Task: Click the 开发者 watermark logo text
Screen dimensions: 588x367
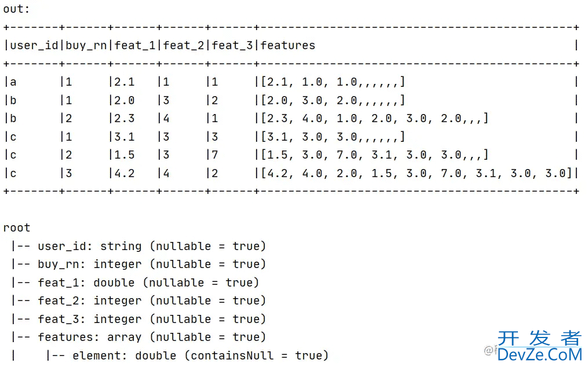Action: tap(539, 339)
